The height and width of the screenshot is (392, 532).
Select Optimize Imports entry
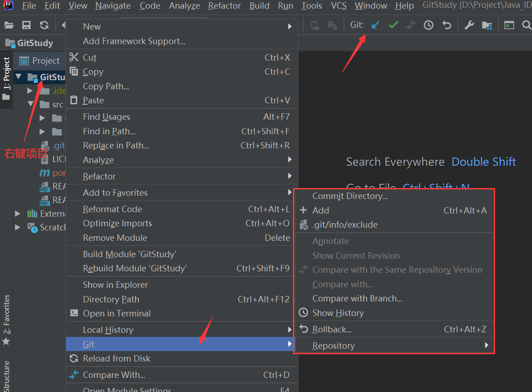182,223
